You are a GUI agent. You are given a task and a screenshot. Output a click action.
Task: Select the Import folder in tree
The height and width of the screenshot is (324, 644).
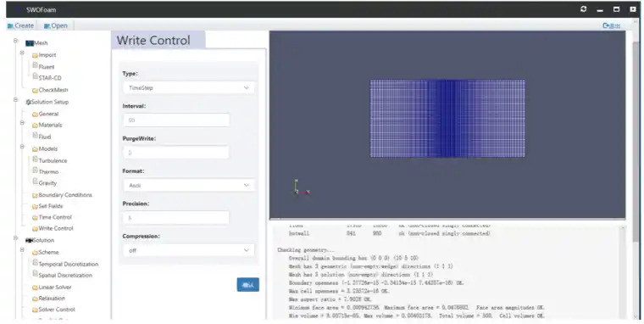coord(44,54)
